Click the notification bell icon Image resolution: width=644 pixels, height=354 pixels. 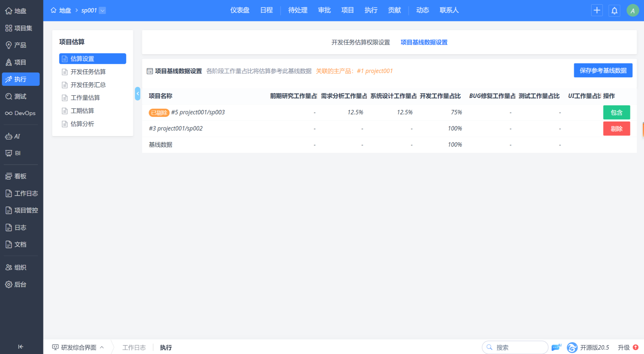tap(614, 11)
